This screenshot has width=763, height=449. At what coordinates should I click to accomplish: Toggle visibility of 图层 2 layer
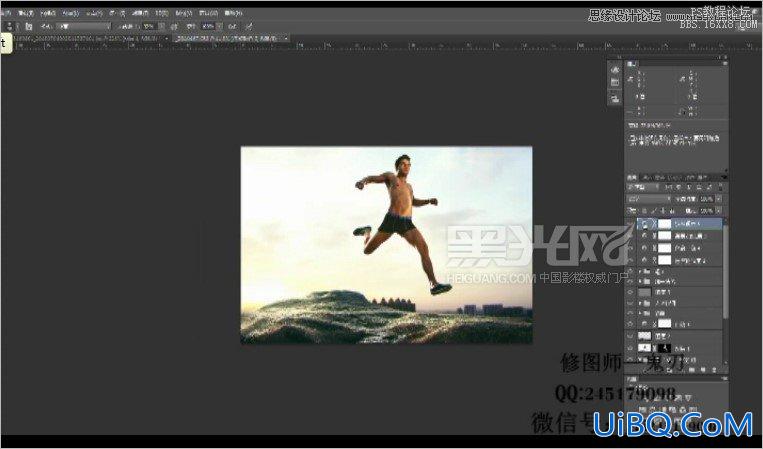point(631,336)
